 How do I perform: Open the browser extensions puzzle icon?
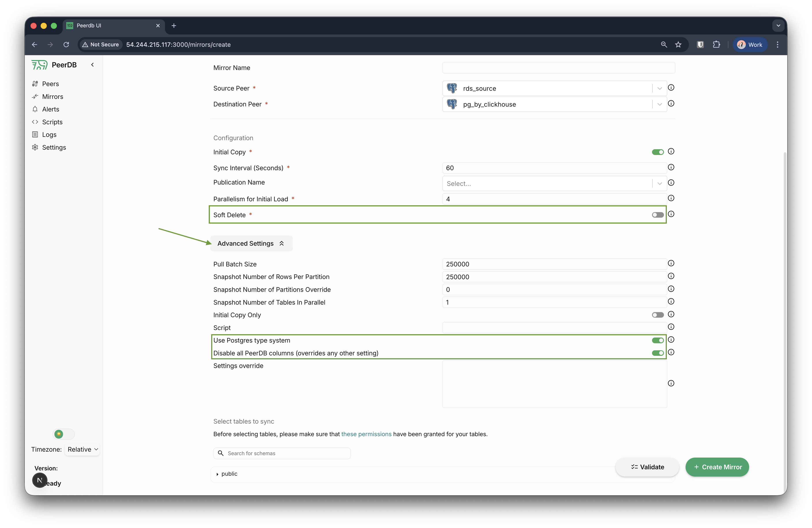pyautogui.click(x=716, y=45)
